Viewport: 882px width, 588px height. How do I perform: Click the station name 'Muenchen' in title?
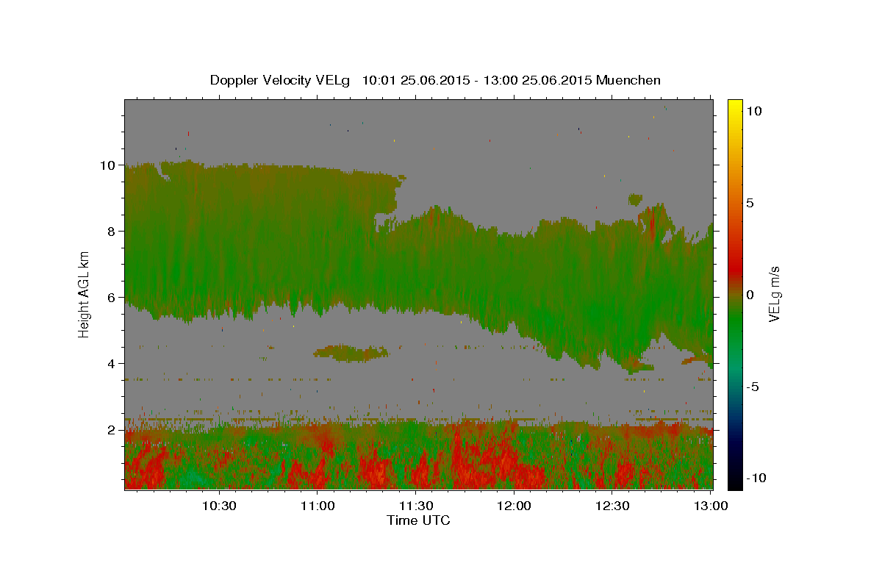point(628,80)
